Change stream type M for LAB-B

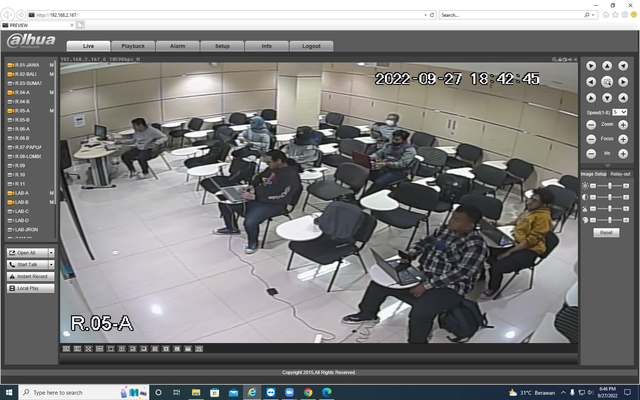(x=52, y=202)
